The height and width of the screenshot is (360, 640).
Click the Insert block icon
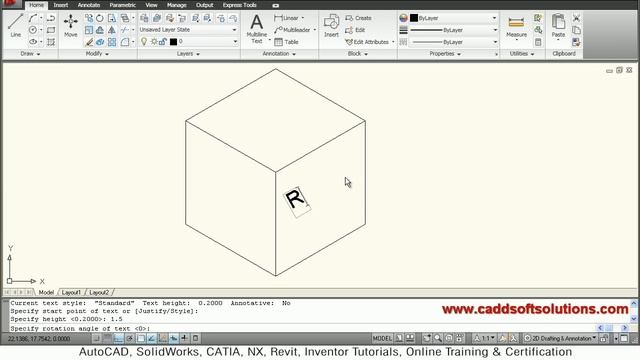coord(331,25)
